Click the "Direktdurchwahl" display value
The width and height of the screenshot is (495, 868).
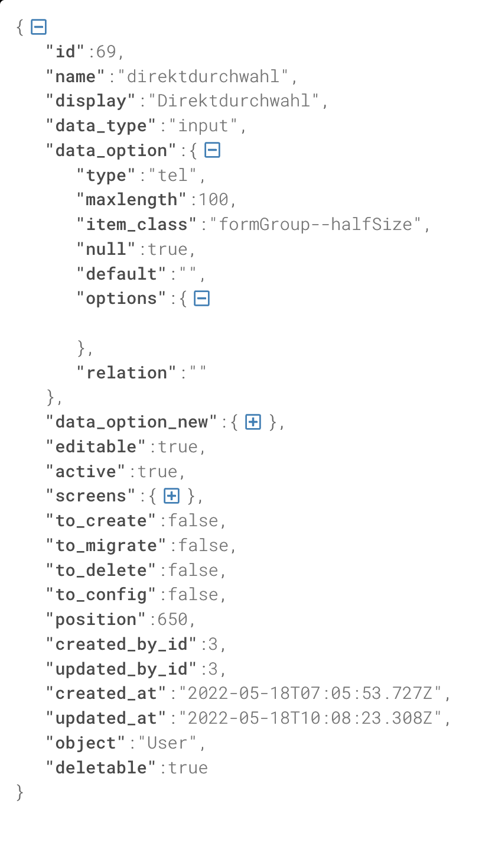pyautogui.click(x=233, y=101)
